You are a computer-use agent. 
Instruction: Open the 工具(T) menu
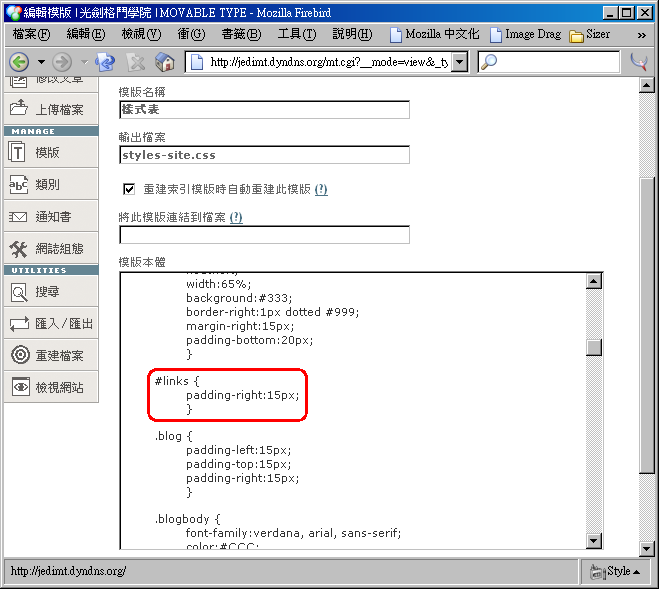(297, 34)
